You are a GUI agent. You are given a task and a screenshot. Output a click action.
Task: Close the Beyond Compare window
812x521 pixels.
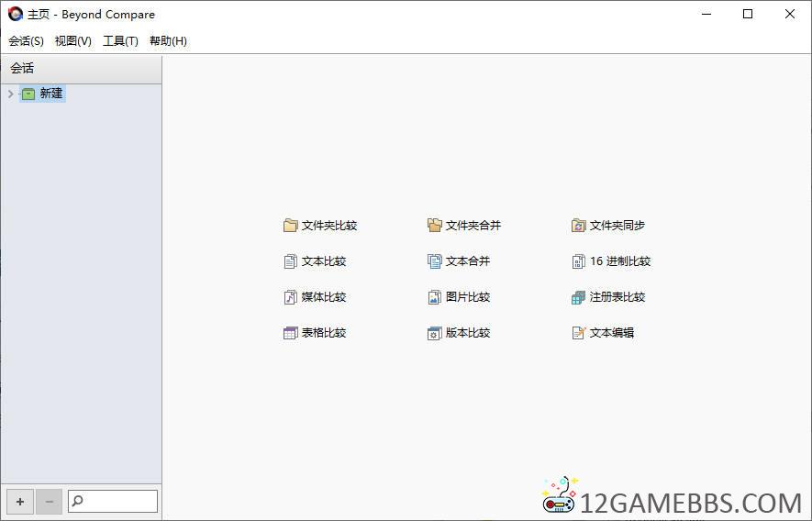(790, 14)
